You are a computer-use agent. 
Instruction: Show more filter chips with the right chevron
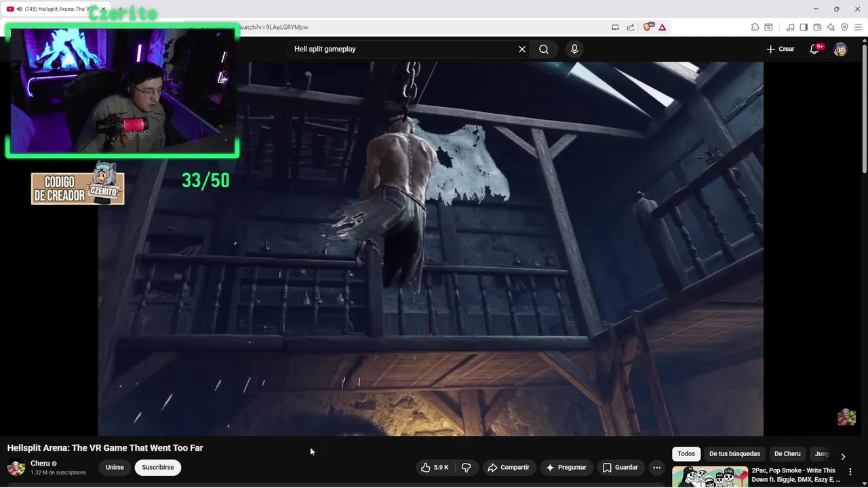[x=843, y=456]
